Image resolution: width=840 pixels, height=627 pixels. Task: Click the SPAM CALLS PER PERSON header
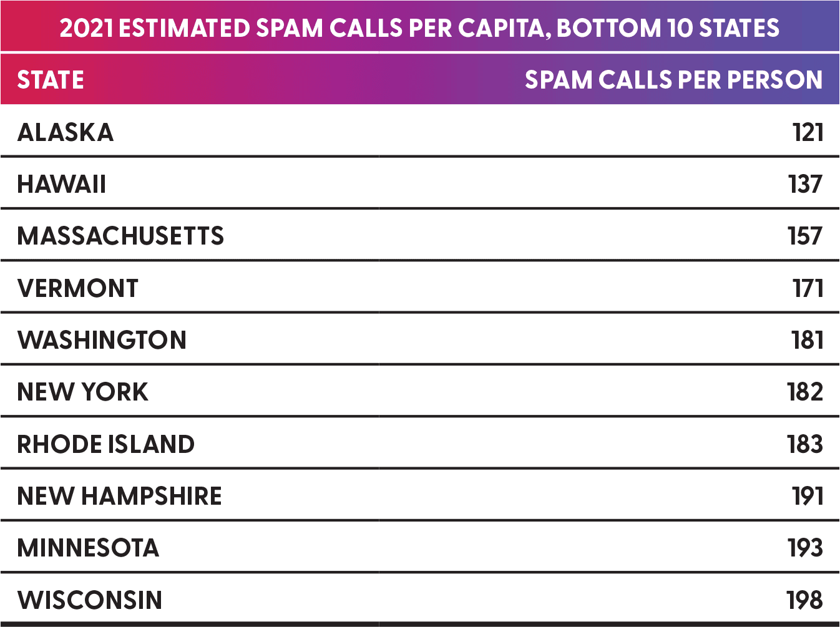pos(673,80)
